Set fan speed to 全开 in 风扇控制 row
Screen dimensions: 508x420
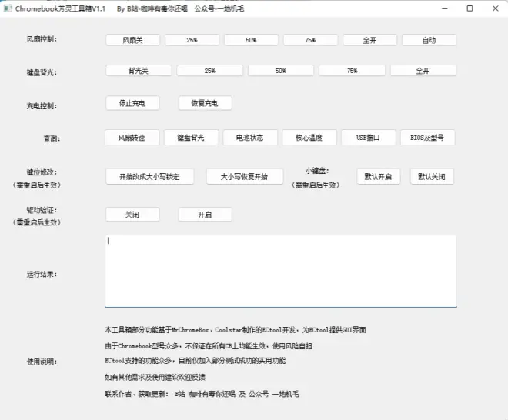point(369,40)
